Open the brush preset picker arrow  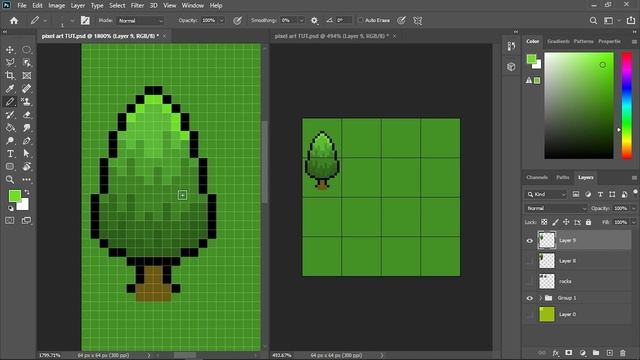click(72, 20)
